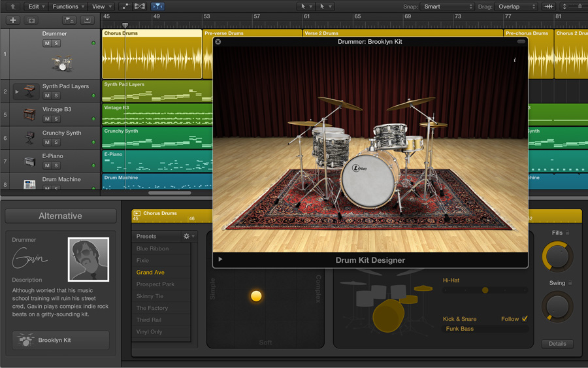The image size is (588, 368).
Task: Click the waveform zoom icon
Action: click(x=549, y=7)
